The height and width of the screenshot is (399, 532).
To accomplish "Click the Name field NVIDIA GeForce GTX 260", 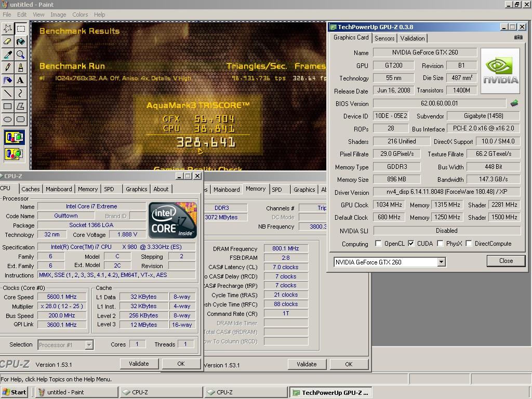I will pos(425,52).
